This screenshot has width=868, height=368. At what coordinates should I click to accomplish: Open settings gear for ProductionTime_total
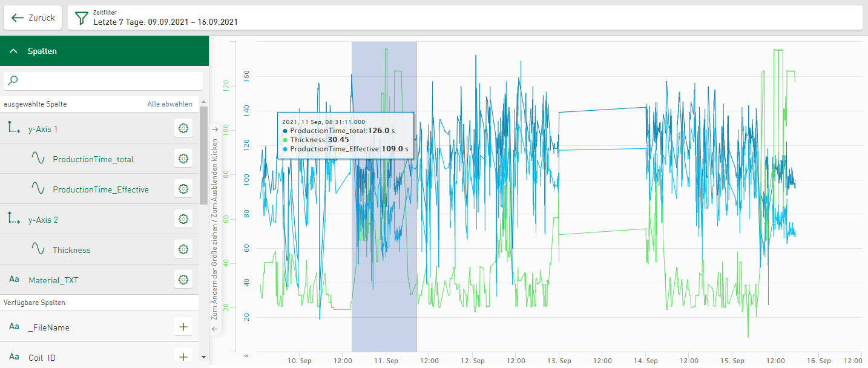pyautogui.click(x=183, y=159)
